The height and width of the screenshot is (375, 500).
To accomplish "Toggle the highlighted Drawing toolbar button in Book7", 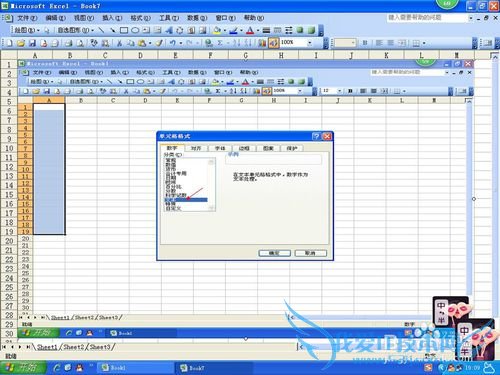I will coord(273,43).
